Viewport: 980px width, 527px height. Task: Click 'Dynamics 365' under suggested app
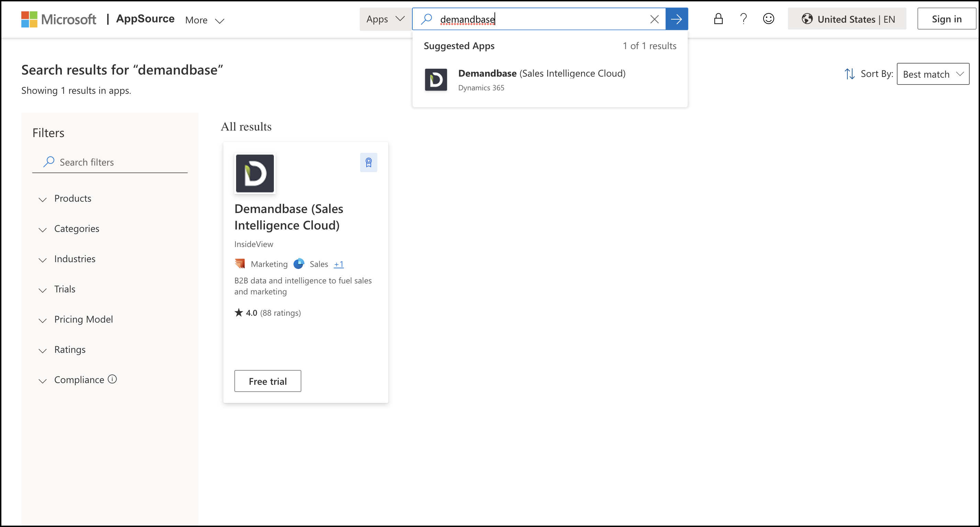481,88
